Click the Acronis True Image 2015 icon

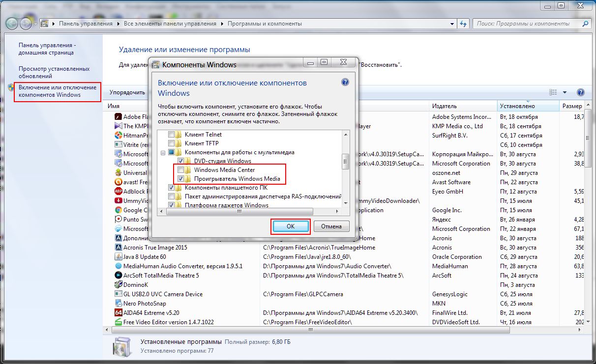click(x=118, y=248)
